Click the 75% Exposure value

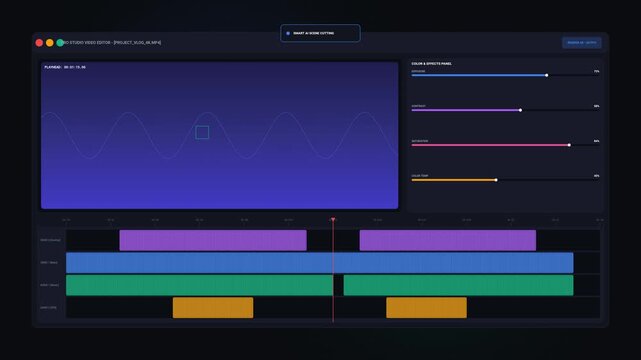point(596,72)
